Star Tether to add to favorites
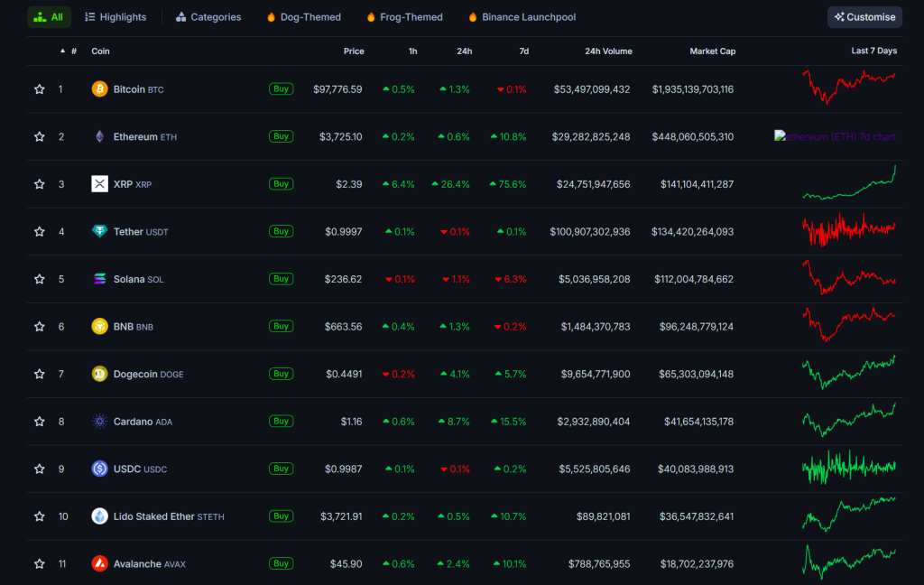 click(x=40, y=232)
